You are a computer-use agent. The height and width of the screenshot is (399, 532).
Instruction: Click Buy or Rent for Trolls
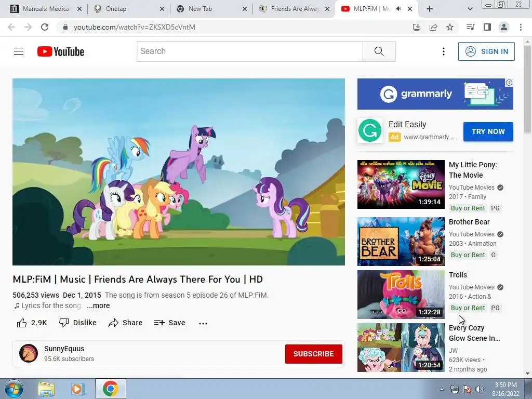[468, 308]
